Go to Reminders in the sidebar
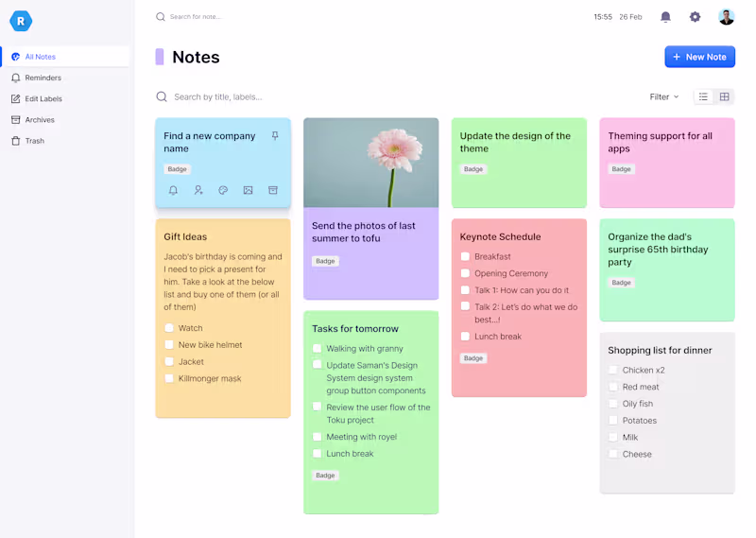Image resolution: width=756 pixels, height=538 pixels. (x=43, y=78)
